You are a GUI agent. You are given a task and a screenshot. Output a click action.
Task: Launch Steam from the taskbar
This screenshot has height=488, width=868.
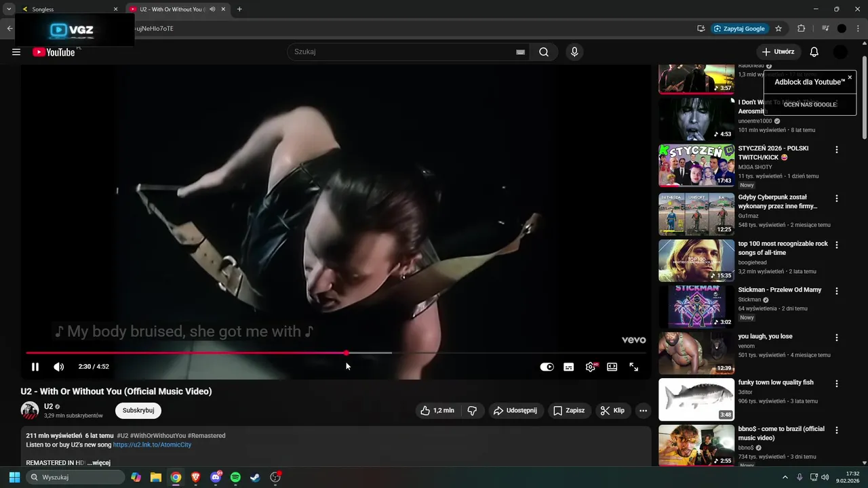255,477
